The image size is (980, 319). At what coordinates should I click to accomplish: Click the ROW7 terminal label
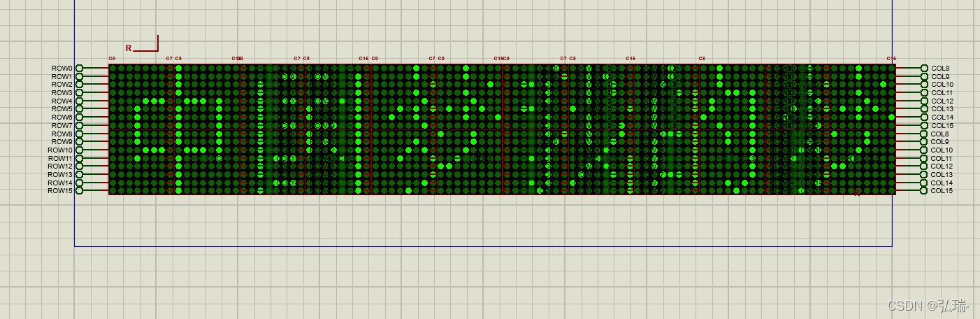[62, 126]
